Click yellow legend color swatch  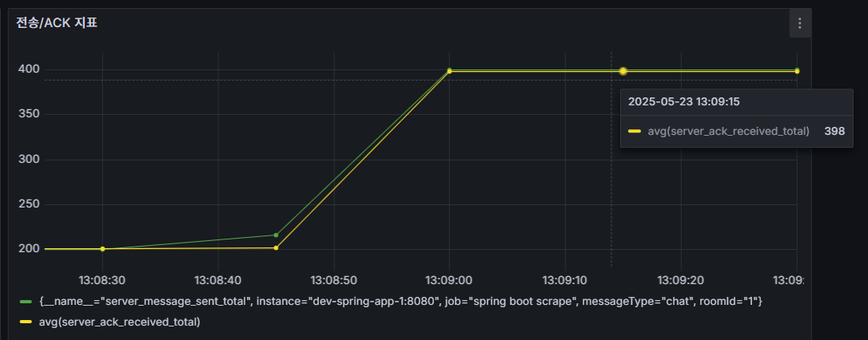[x=26, y=322]
